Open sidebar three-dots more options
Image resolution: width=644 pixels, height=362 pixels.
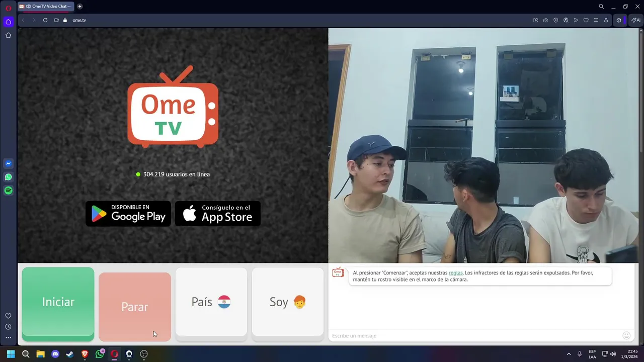8,337
